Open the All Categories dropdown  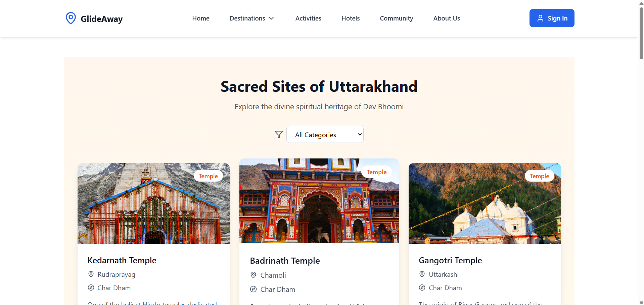point(325,135)
